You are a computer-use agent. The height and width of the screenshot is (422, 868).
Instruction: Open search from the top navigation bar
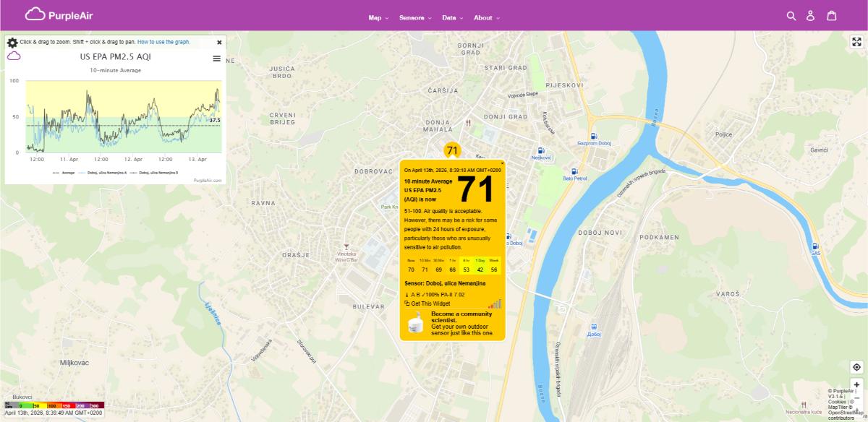tap(792, 14)
